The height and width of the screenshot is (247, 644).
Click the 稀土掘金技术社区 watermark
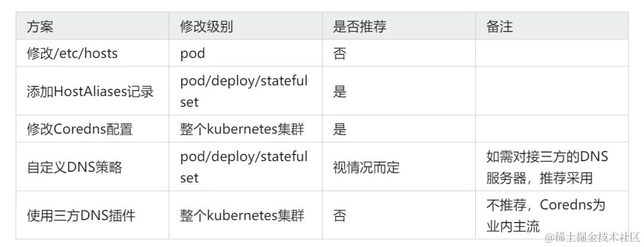pos(592,237)
